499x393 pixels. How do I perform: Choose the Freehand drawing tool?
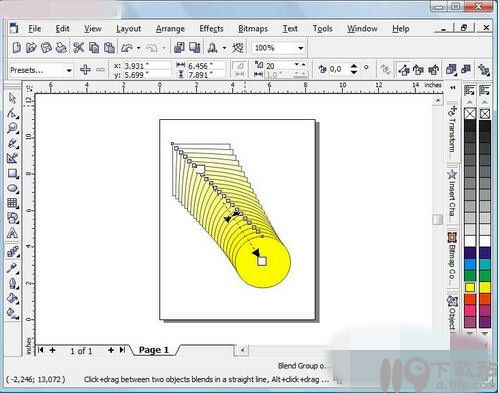pos(13,143)
